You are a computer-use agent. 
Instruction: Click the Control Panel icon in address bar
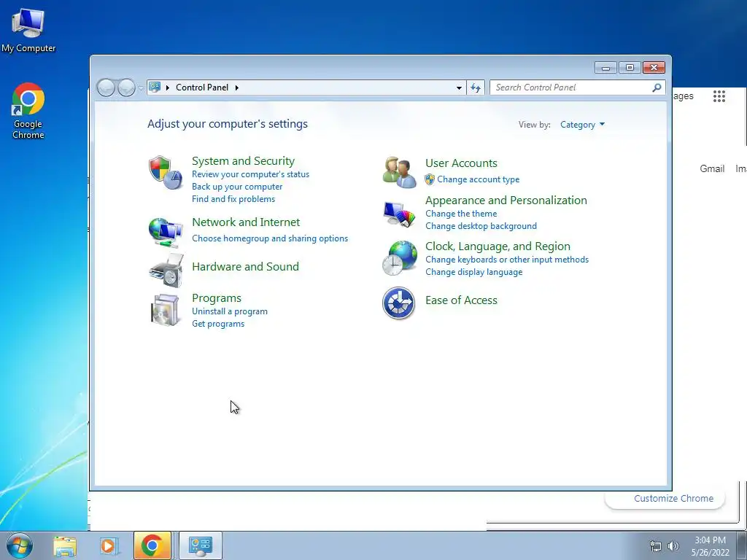(x=155, y=87)
